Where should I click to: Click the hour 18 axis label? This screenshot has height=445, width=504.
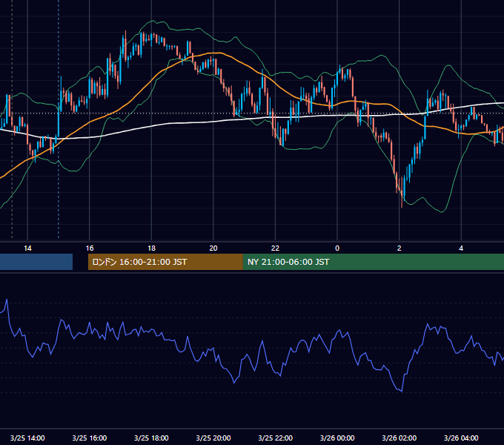151,248
